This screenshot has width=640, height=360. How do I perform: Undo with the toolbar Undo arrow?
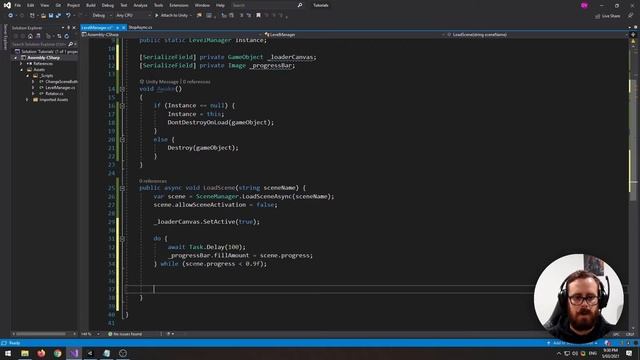click(x=68, y=16)
